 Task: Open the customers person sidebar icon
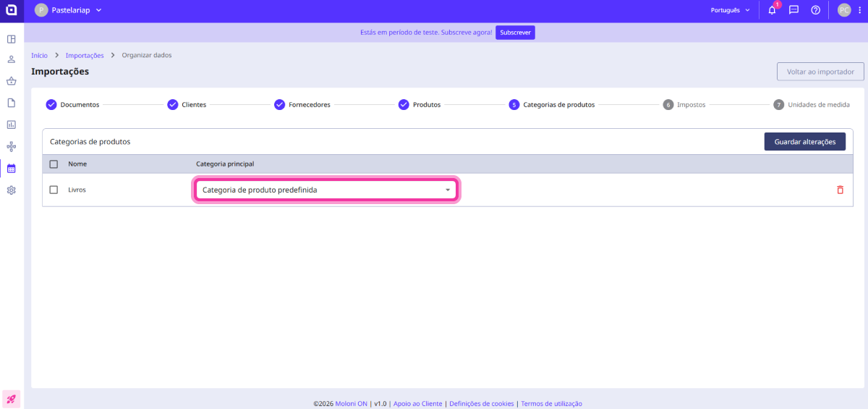click(12, 59)
